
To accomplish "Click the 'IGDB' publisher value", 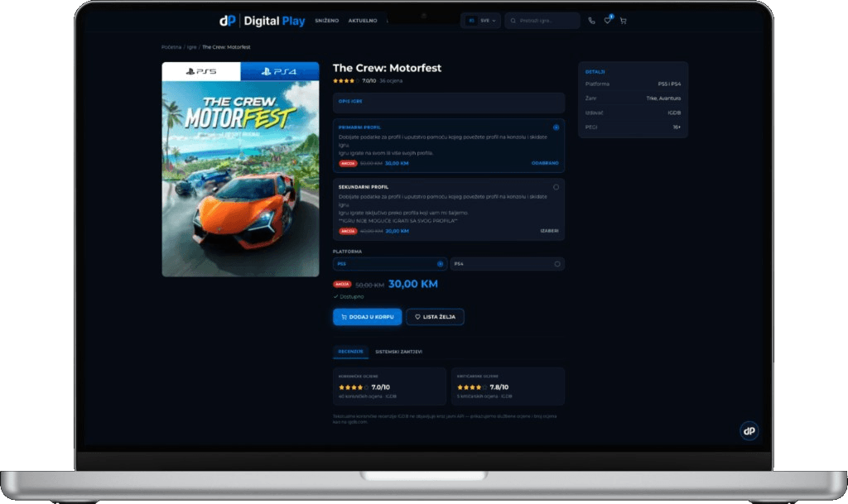I will (x=674, y=113).
